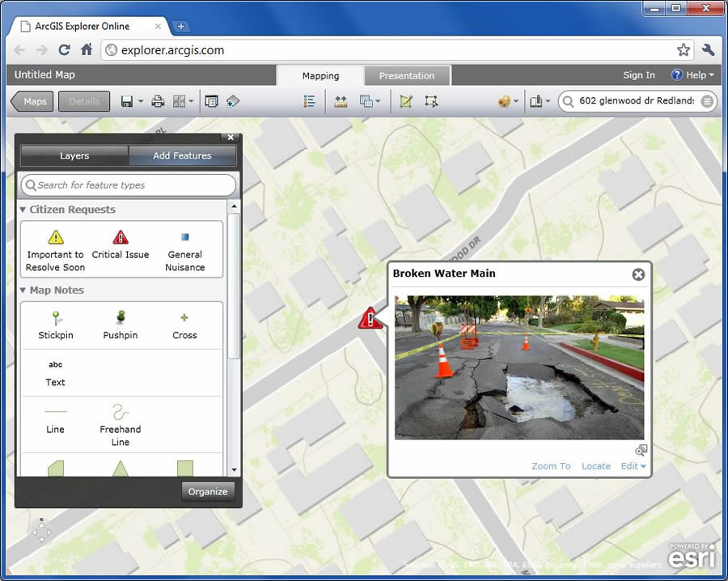Close the ArcGIS Explorer Online browser tab
Image resolution: width=728 pixels, height=581 pixels.
click(158, 27)
